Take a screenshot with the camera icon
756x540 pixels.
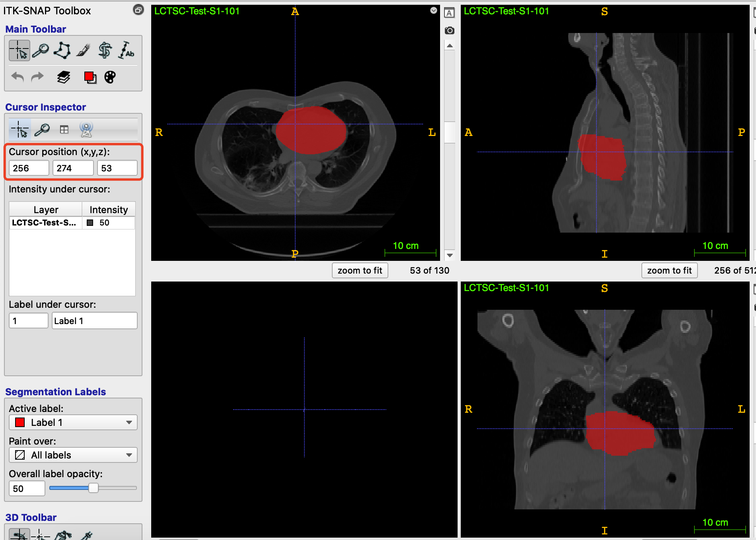(449, 30)
